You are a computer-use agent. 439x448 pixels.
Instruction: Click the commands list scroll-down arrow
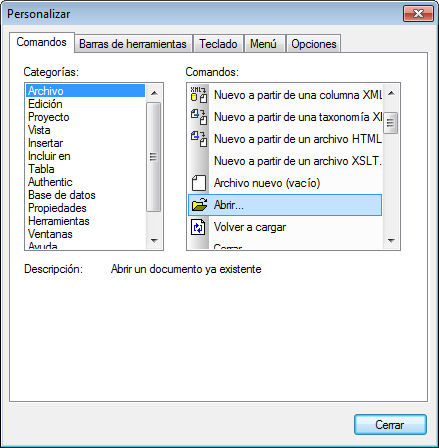pos(391,240)
